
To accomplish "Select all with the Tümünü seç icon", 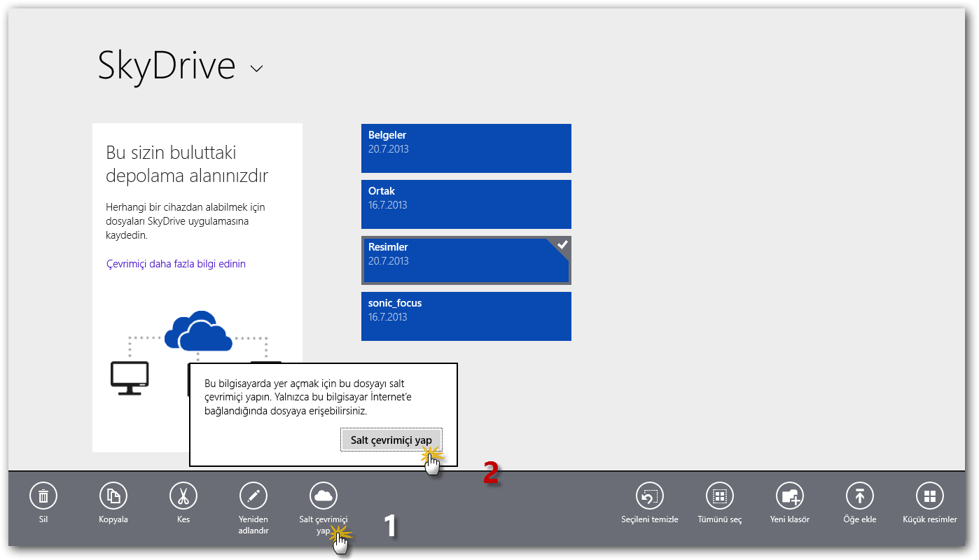I will click(x=720, y=496).
